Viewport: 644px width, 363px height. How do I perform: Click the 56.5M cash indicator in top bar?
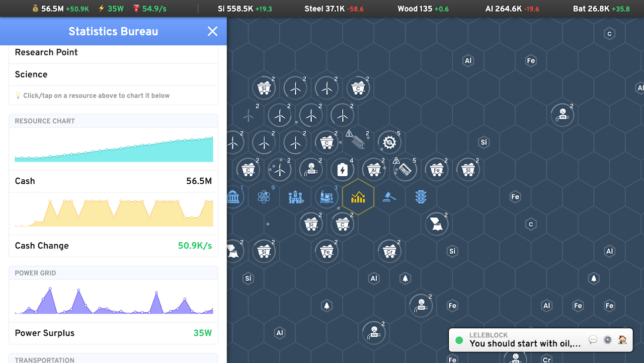point(61,9)
